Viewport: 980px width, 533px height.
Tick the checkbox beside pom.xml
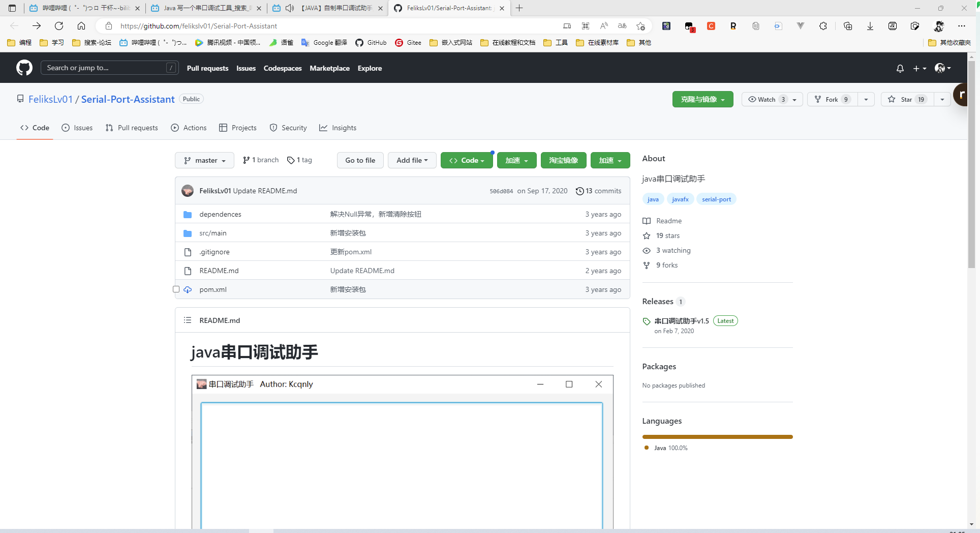(176, 289)
